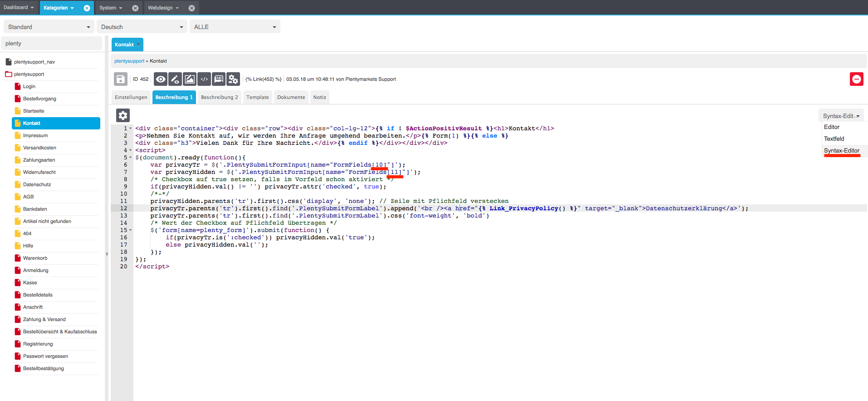Click the code brackets icon in toolbar

[x=204, y=79]
